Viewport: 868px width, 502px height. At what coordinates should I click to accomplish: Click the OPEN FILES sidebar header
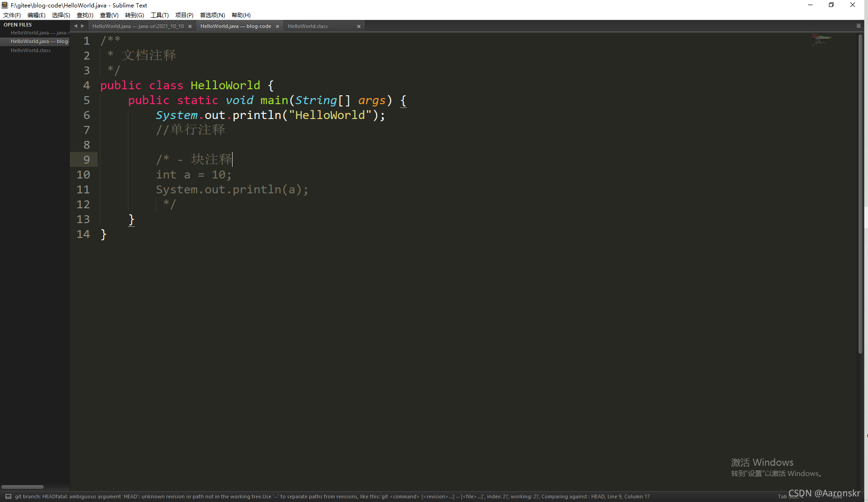18,25
